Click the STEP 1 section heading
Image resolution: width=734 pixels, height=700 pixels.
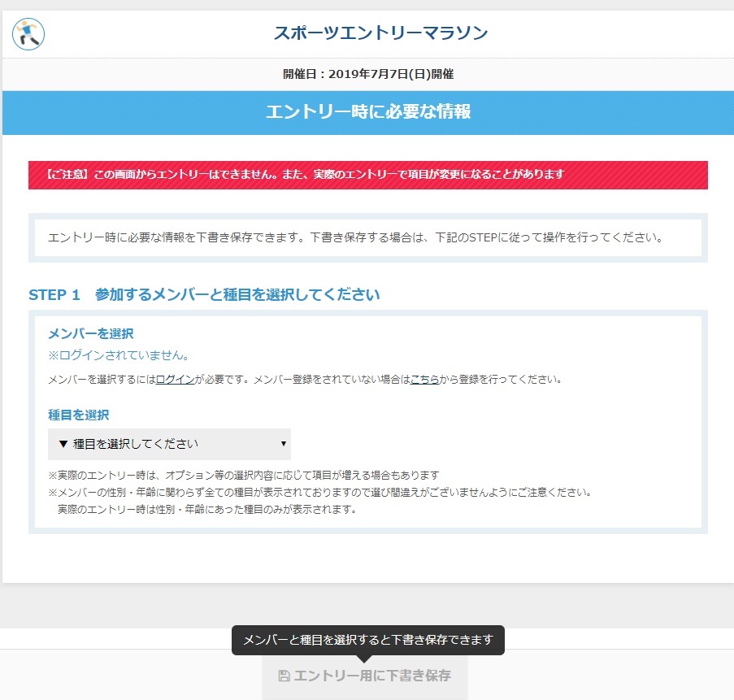point(204,294)
